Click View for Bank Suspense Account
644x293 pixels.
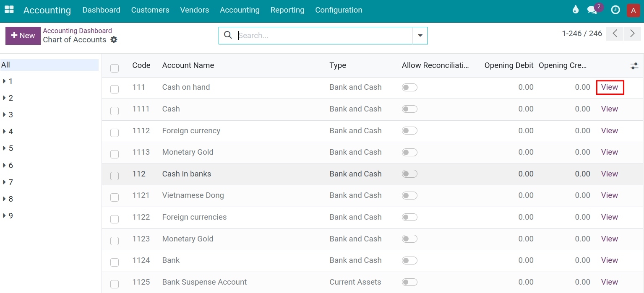tap(610, 282)
